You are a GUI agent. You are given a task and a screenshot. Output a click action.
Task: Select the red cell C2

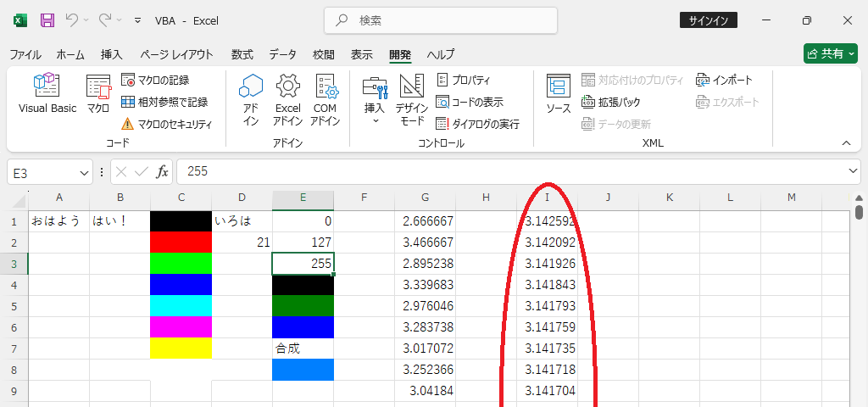[181, 242]
